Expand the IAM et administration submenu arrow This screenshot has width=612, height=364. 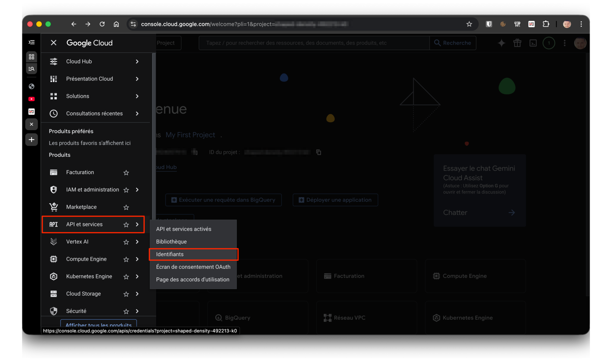(x=137, y=190)
